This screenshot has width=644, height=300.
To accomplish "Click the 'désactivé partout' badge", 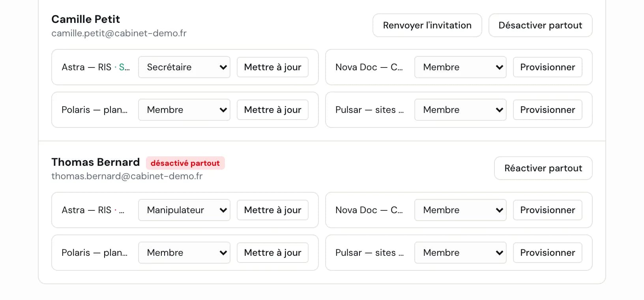I will pos(185,163).
